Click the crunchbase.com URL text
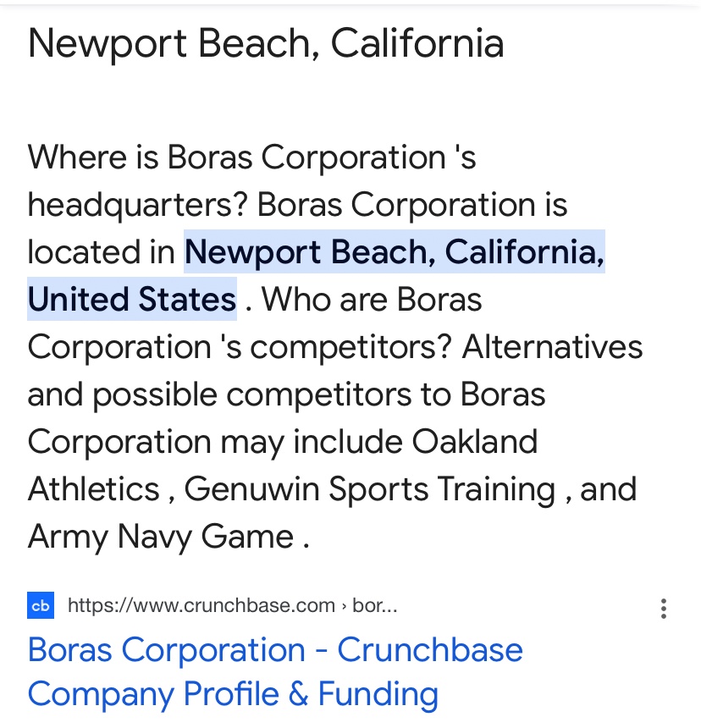The image size is (701, 728). [x=201, y=605]
